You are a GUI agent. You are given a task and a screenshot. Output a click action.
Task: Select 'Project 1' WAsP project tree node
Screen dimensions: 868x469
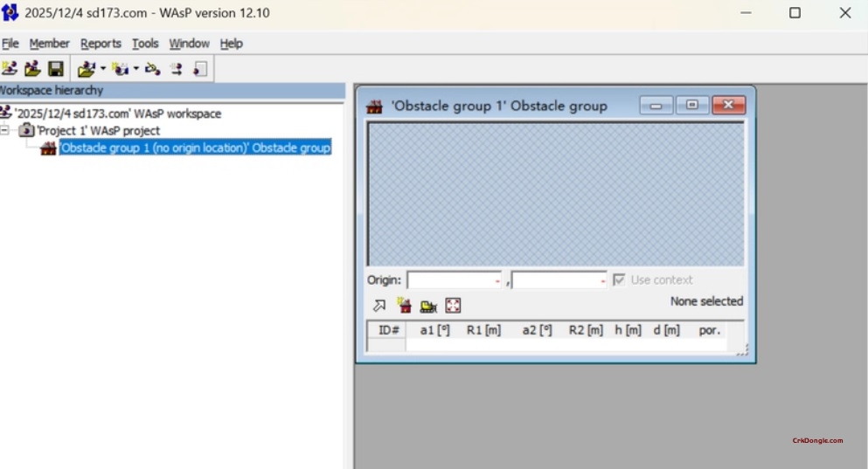[98, 130]
